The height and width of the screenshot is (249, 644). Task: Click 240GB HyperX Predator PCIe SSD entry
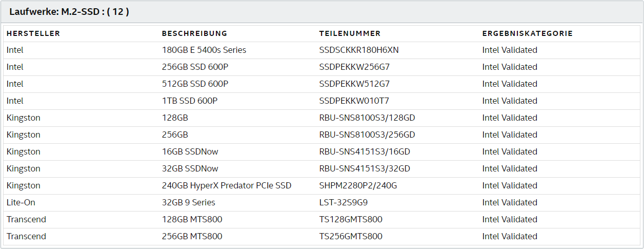(227, 186)
